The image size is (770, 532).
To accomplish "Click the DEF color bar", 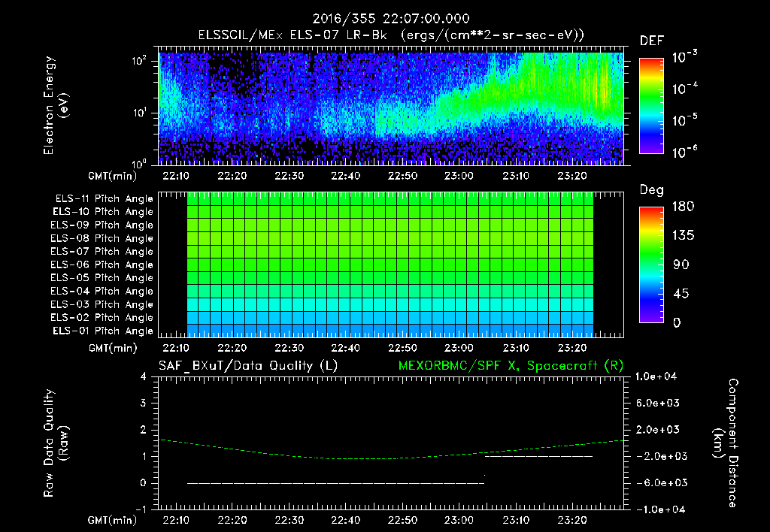I will 651,105.
